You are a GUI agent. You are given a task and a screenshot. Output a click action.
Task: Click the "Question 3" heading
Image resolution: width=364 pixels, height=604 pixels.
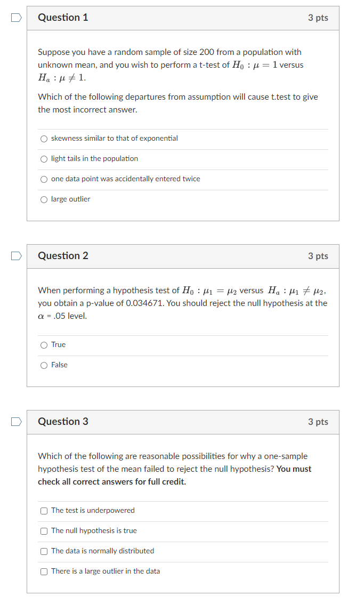pos(63,422)
